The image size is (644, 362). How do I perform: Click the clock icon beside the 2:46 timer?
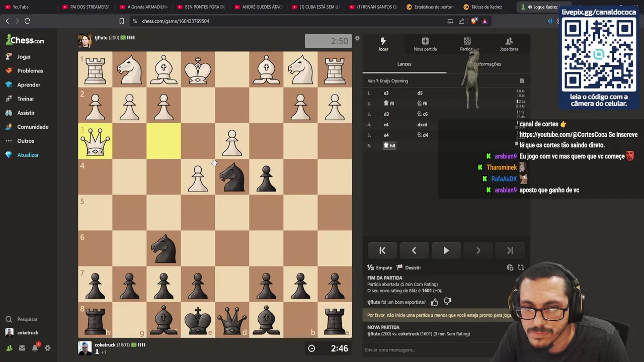tap(311, 348)
